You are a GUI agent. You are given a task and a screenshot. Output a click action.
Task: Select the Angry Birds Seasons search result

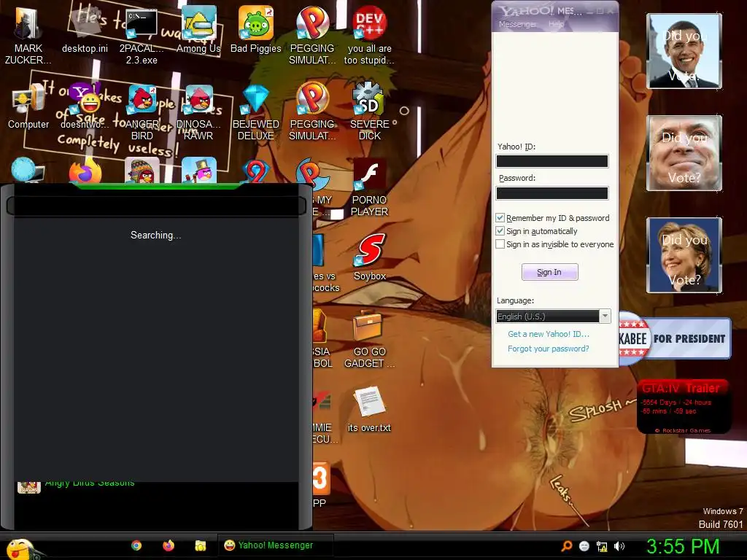[x=158, y=486]
